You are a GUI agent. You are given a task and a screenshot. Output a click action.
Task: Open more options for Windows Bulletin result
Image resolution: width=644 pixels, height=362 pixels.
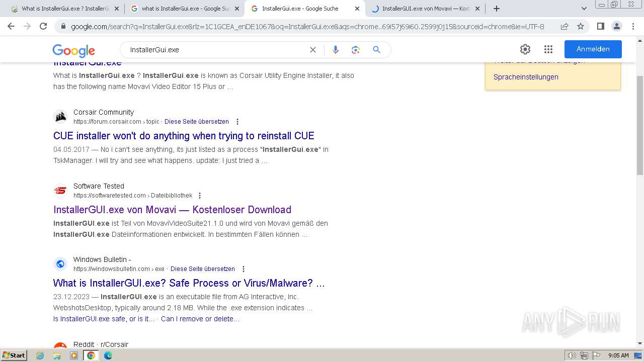pos(244,269)
